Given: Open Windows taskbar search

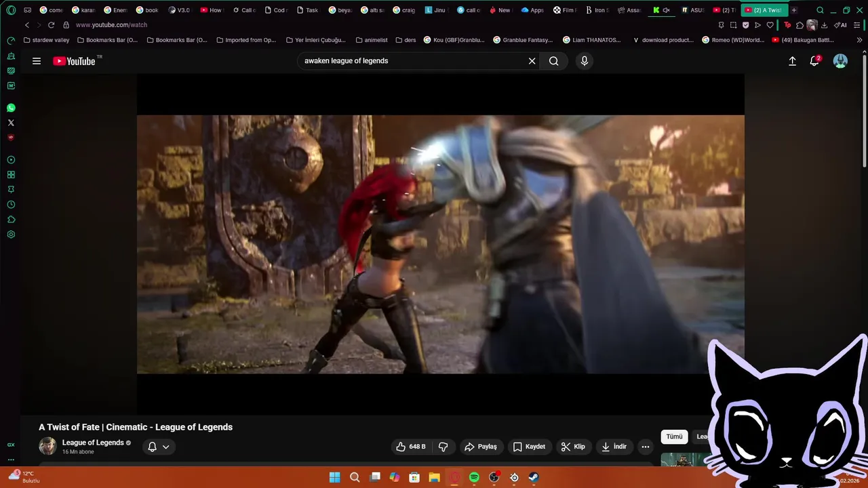Looking at the screenshot, I should pos(355,477).
